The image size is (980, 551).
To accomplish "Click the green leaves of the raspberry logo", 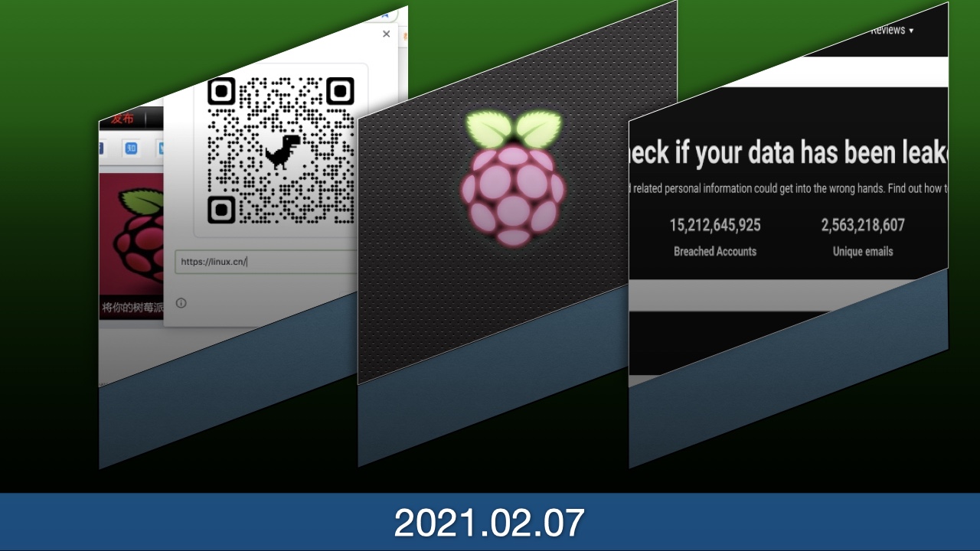I will coord(514,128).
